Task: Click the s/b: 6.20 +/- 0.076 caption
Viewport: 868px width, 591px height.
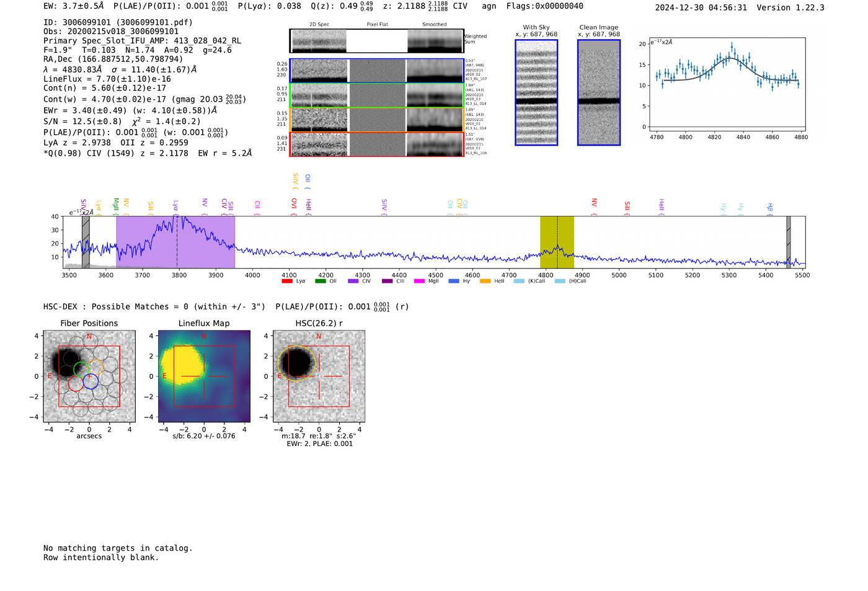Action: (204, 436)
